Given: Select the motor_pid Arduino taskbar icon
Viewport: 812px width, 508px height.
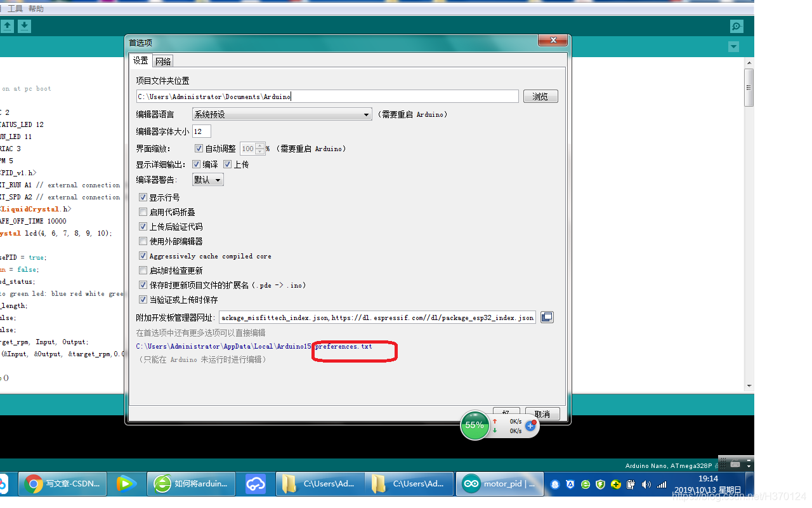Looking at the screenshot, I should 500,483.
